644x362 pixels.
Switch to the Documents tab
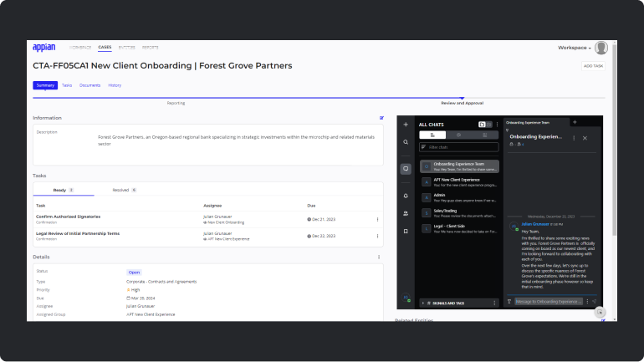(x=89, y=85)
